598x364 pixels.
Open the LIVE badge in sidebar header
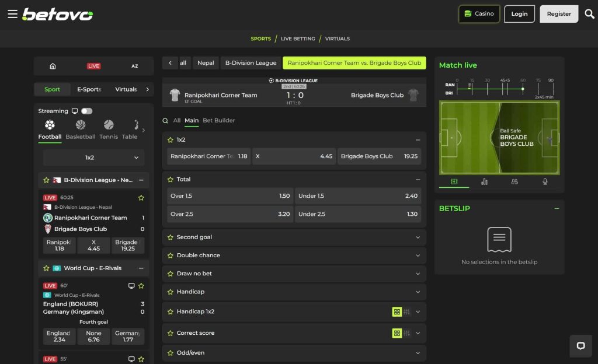click(x=93, y=66)
